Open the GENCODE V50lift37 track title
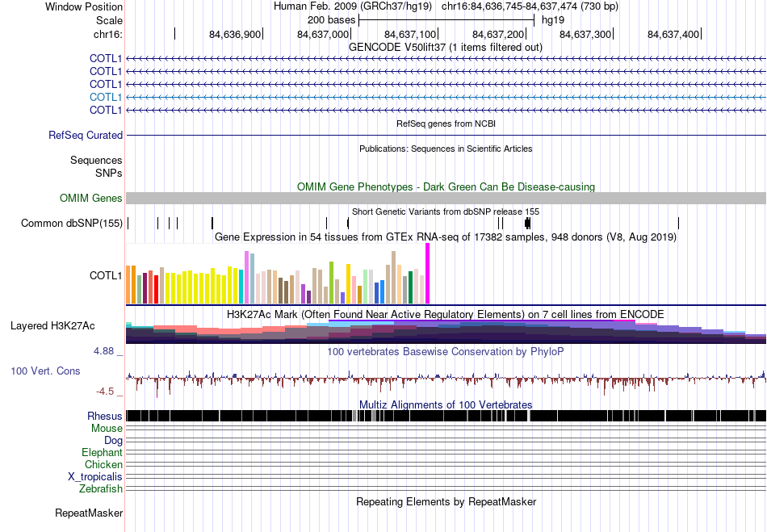Viewport: 767px width, 532px height. pyautogui.click(x=445, y=48)
